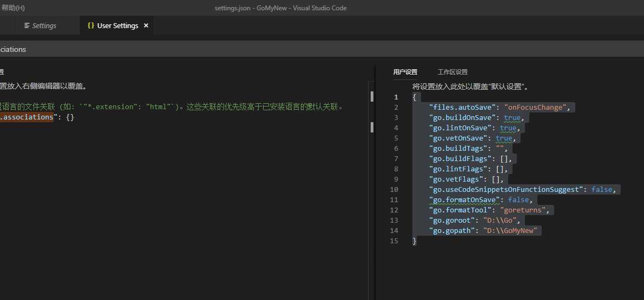Click the "go.lintFlags" key
The width and height of the screenshot is (644, 300).
click(459, 169)
